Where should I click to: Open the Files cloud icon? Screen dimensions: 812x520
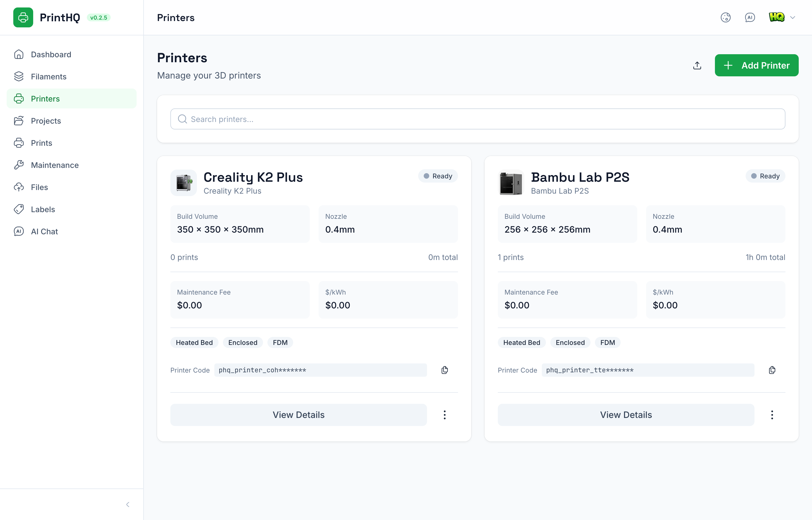pos(19,187)
